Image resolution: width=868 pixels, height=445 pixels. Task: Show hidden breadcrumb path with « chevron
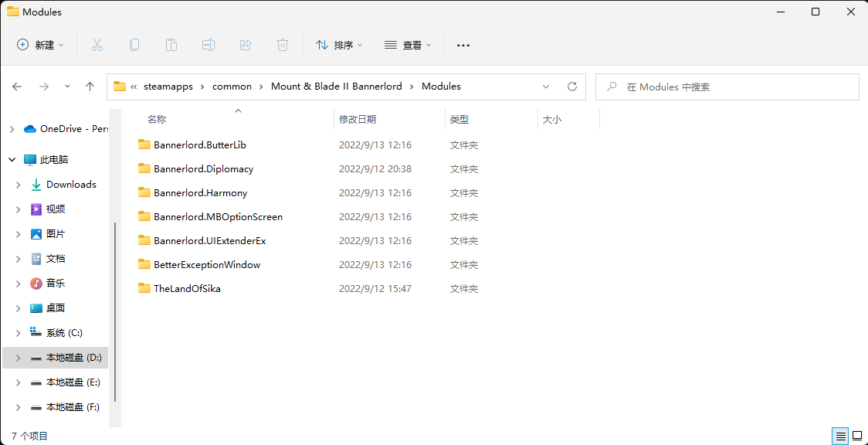[x=134, y=87]
